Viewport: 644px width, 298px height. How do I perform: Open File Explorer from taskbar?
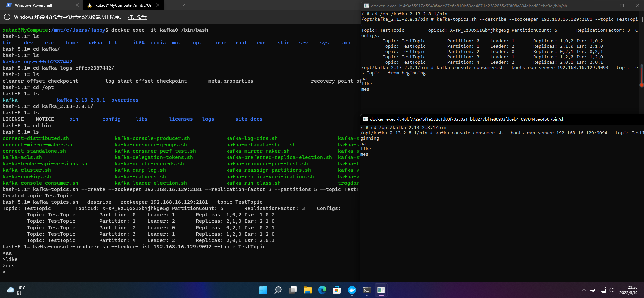(x=307, y=290)
